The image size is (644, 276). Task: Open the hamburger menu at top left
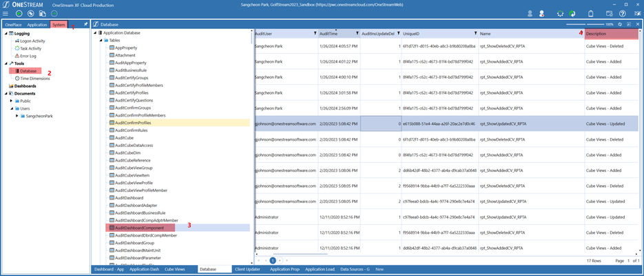pos(5,14)
